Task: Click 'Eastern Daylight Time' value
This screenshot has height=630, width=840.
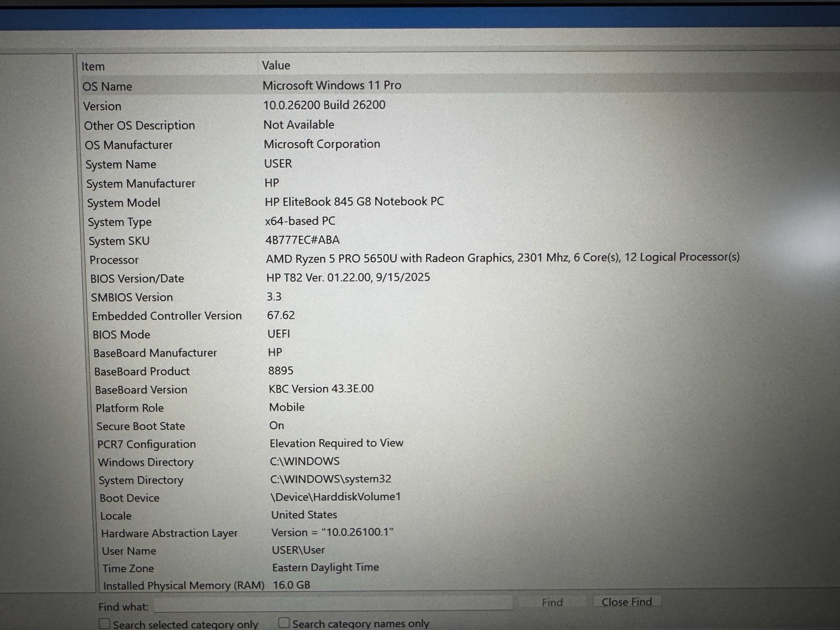Action: (x=325, y=568)
